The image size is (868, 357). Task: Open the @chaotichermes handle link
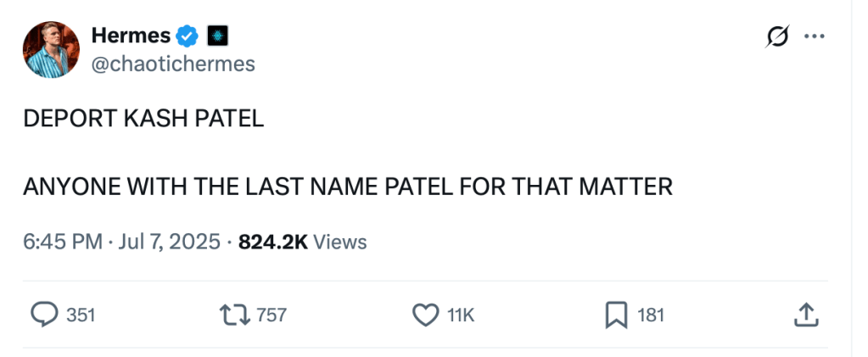(172, 64)
